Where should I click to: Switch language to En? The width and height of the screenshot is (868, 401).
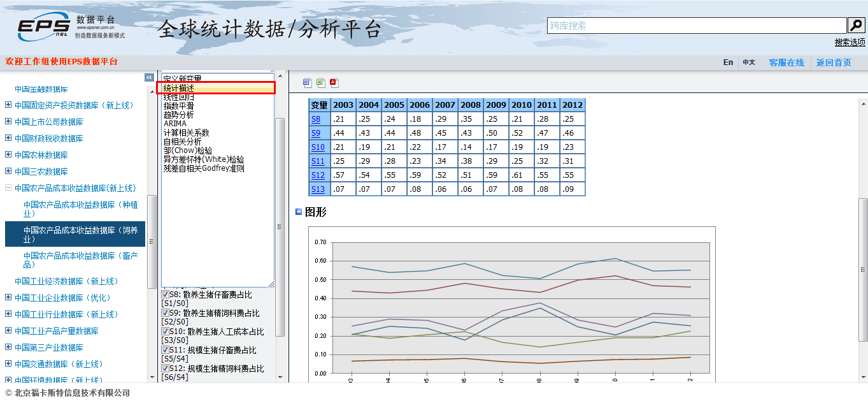click(728, 62)
